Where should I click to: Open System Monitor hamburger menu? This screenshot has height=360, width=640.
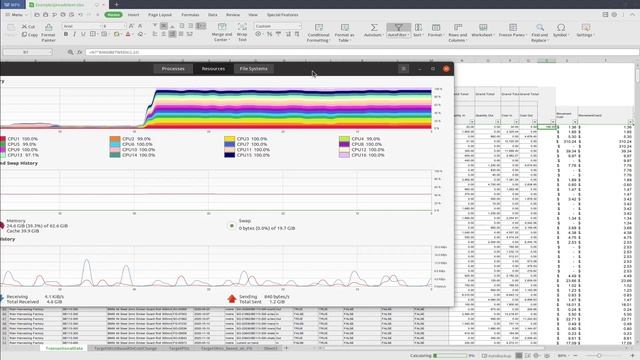(404, 69)
